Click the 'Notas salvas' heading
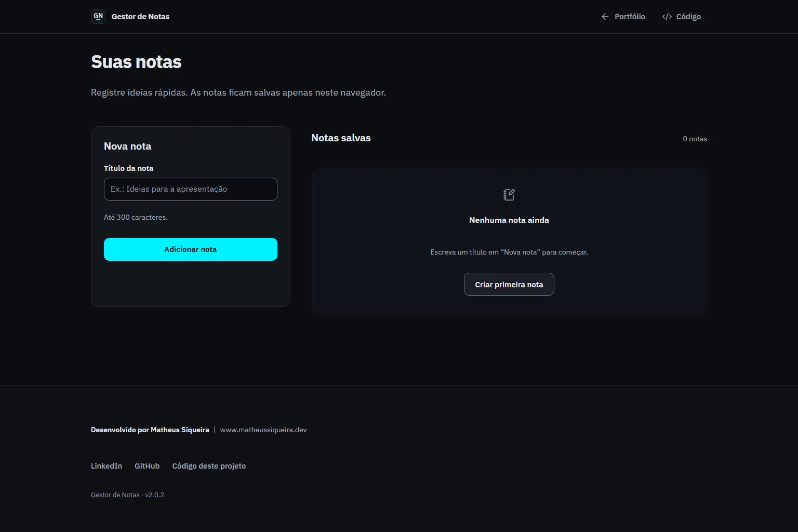 tap(341, 138)
